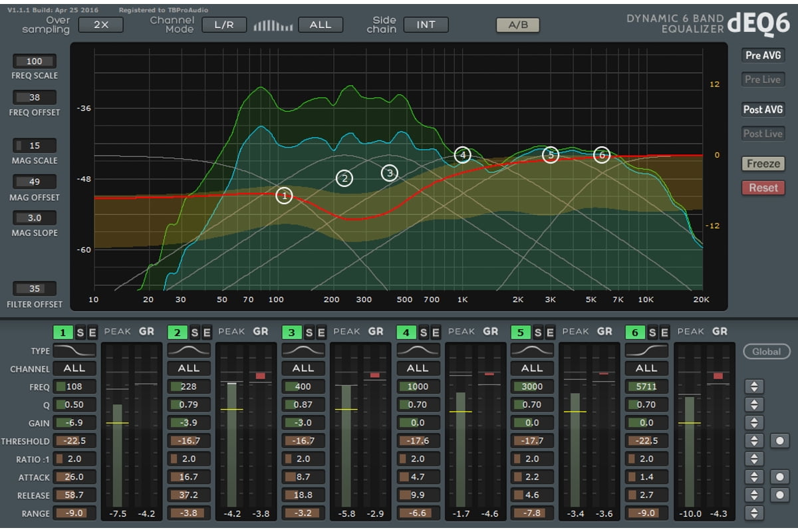Click band 1 RELEASE field showing 58.7
Viewport: 798px width, 532px height.
click(74, 495)
